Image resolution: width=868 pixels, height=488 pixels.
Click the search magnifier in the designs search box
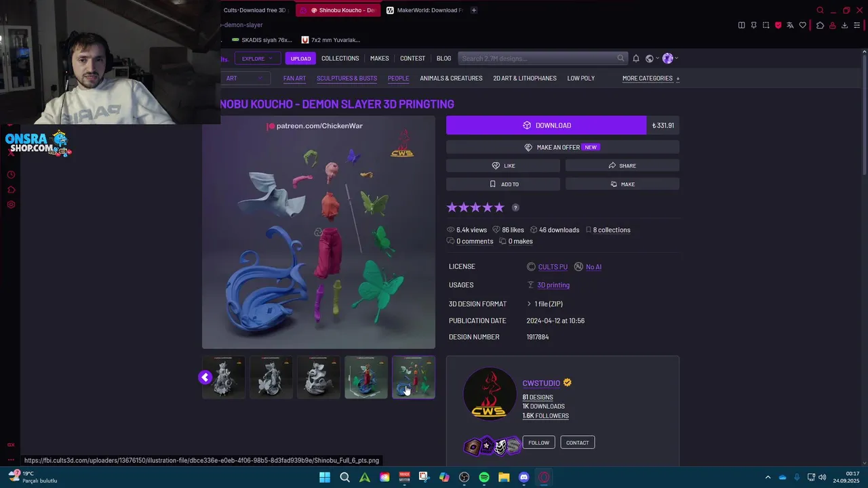point(620,58)
